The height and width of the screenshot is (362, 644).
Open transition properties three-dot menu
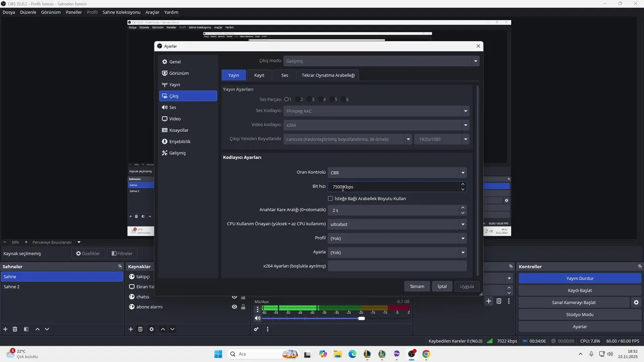509,301
